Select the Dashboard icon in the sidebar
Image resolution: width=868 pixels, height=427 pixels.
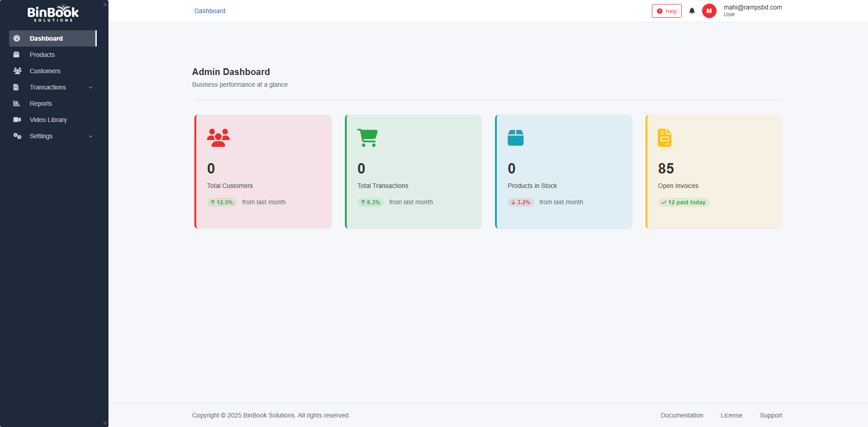click(x=17, y=38)
